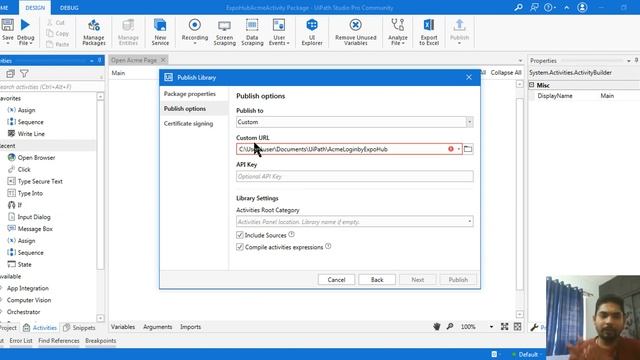Cancel the Publish Library dialog
Image resolution: width=640 pixels, height=360 pixels.
click(x=336, y=280)
